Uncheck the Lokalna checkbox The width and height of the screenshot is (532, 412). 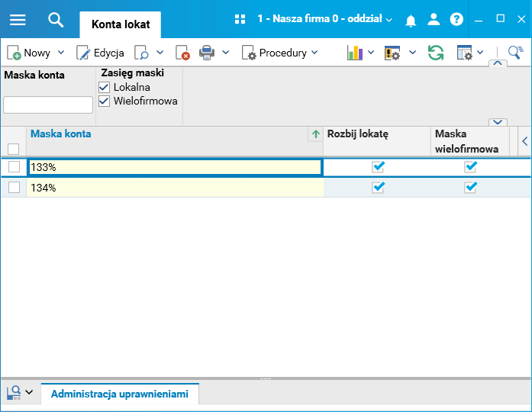(x=104, y=87)
